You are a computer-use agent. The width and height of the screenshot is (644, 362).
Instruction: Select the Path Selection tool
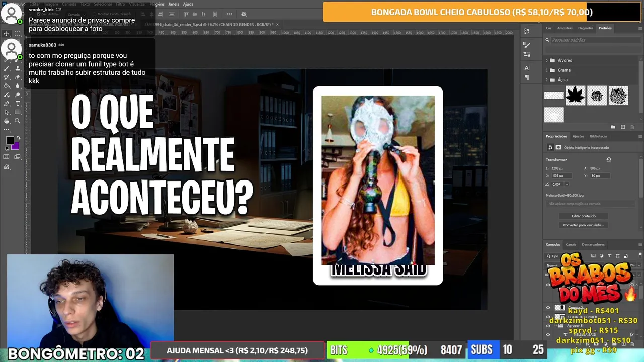point(7,112)
